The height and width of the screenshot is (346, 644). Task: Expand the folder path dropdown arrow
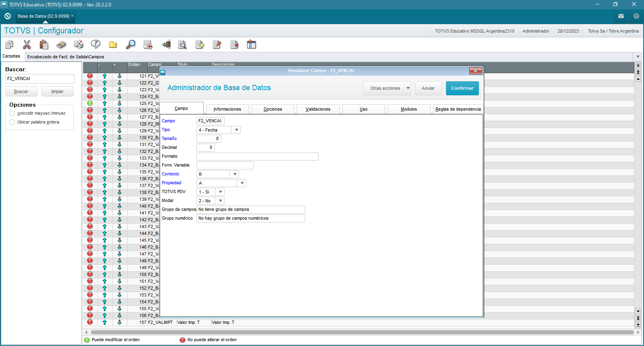pyautogui.click(x=638, y=57)
